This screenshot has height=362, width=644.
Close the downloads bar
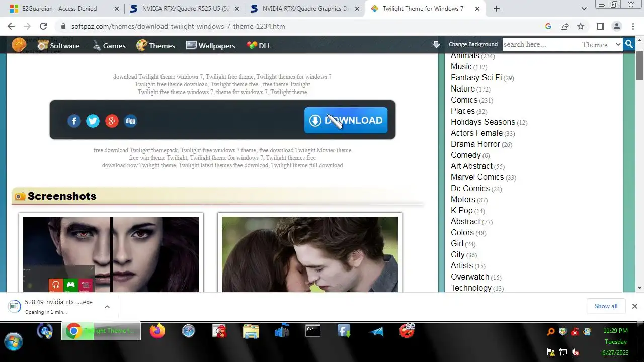pyautogui.click(x=635, y=306)
